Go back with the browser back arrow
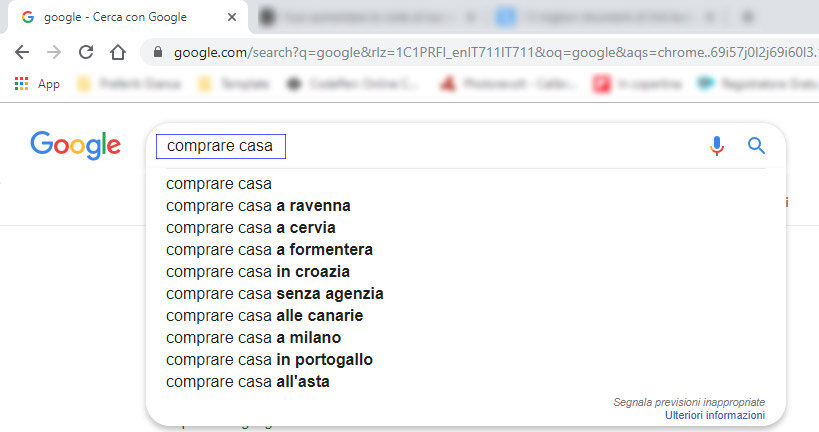The width and height of the screenshot is (819, 432). [x=22, y=52]
